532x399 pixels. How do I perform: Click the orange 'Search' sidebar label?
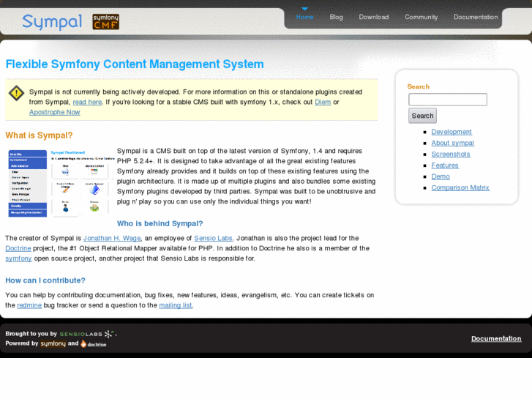(x=419, y=86)
